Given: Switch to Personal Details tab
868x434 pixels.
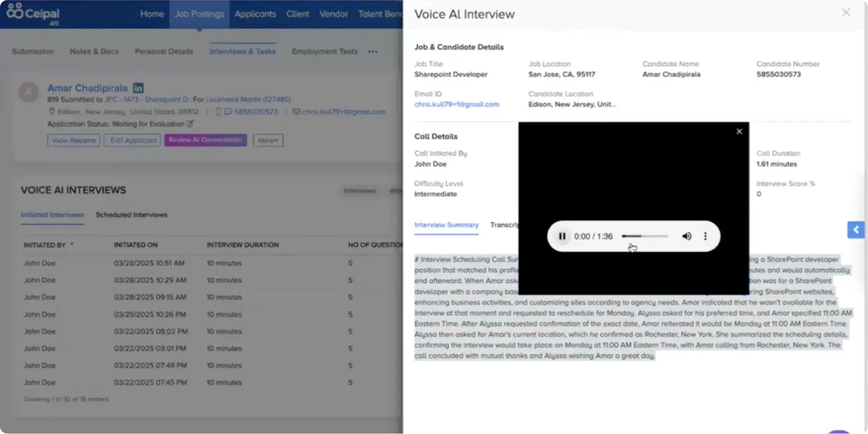Looking at the screenshot, I should click(x=164, y=51).
